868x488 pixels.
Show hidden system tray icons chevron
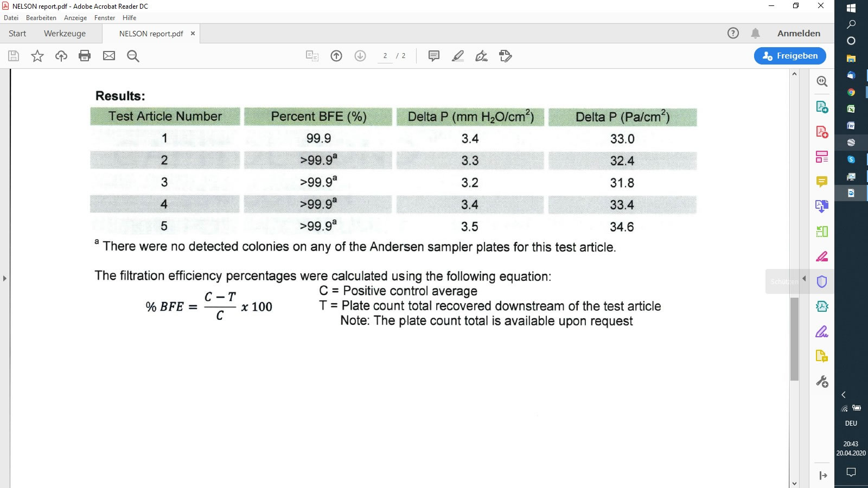tap(844, 395)
